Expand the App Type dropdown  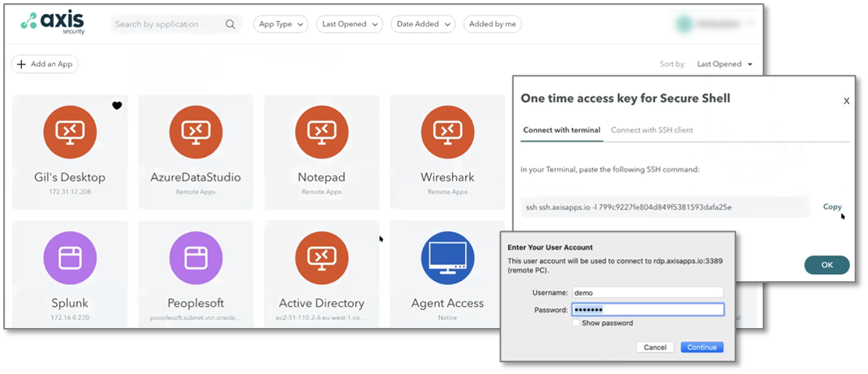280,24
